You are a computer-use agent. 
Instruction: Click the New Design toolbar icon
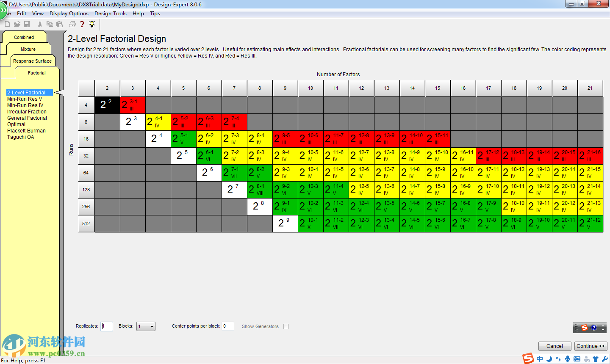[x=7, y=24]
